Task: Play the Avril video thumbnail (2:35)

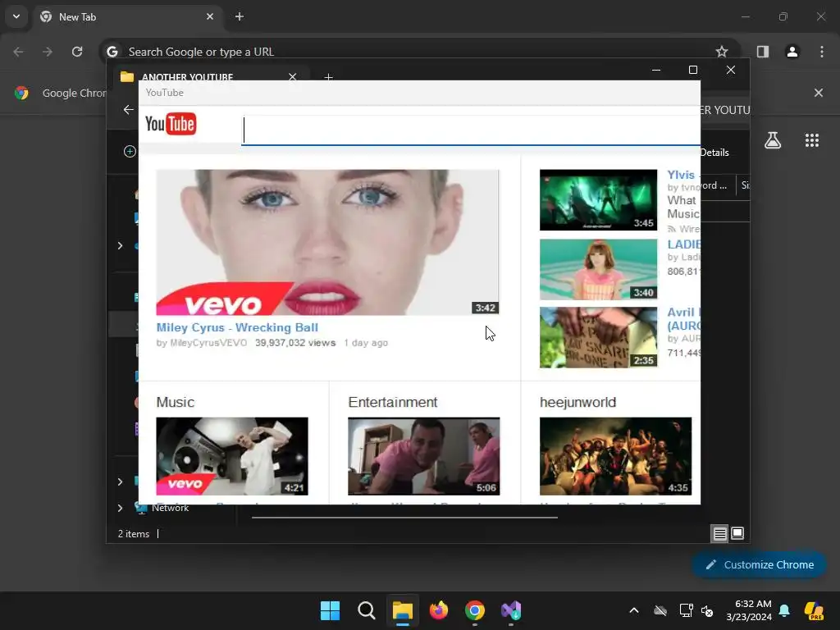Action: pos(598,337)
